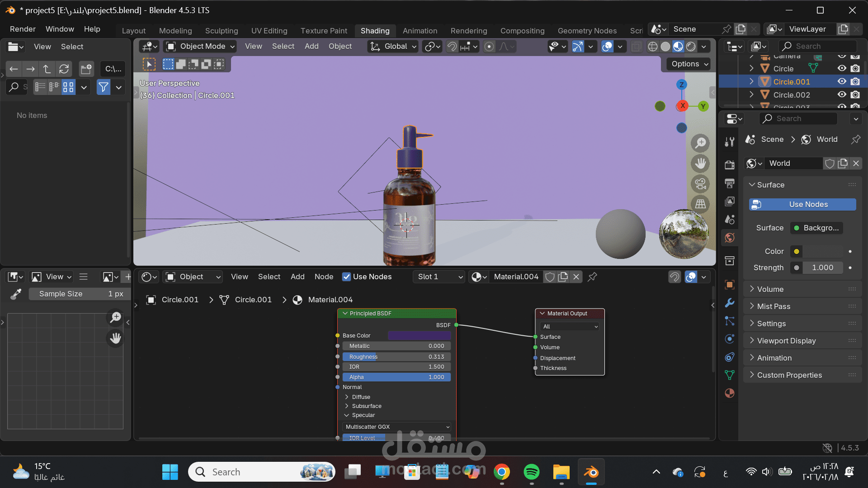
Task: Click the Base Color purple swatch
Action: pos(419,335)
